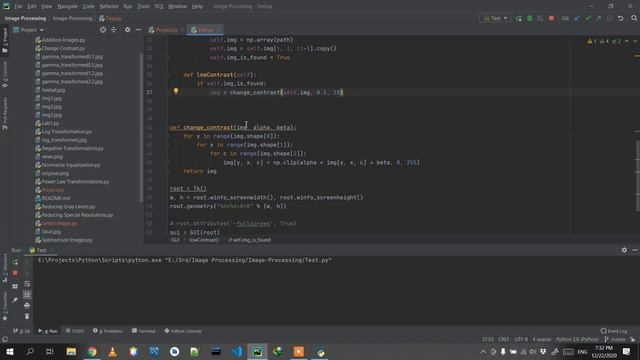Click Run with Coverage icon
This screenshot has height=360, width=640.
click(x=540, y=18)
